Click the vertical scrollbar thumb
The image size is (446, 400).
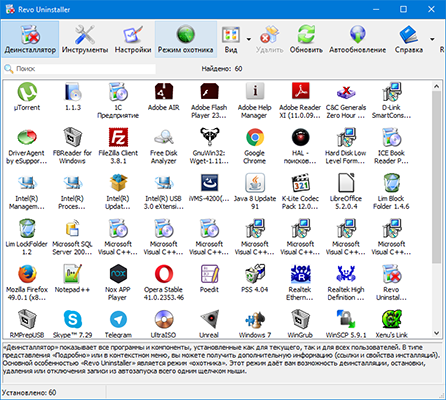pyautogui.click(x=436, y=178)
